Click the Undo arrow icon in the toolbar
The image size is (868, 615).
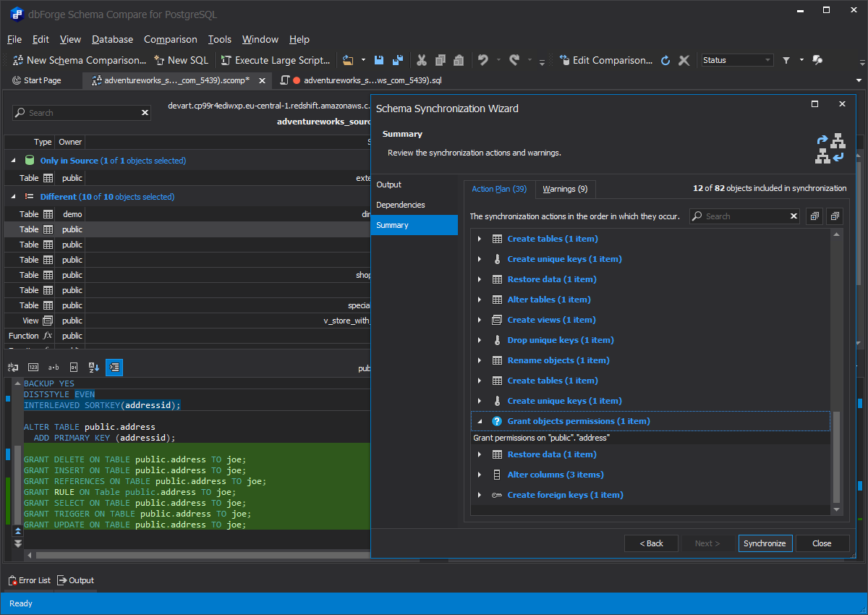click(x=483, y=60)
